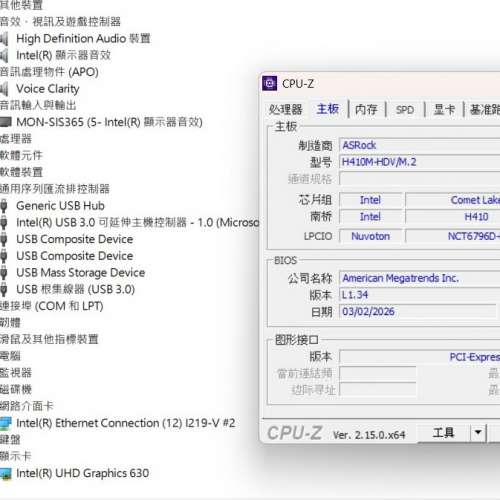Open the dropdown arrow beside 工具 button
The image size is (500, 500).
pyautogui.click(x=478, y=433)
